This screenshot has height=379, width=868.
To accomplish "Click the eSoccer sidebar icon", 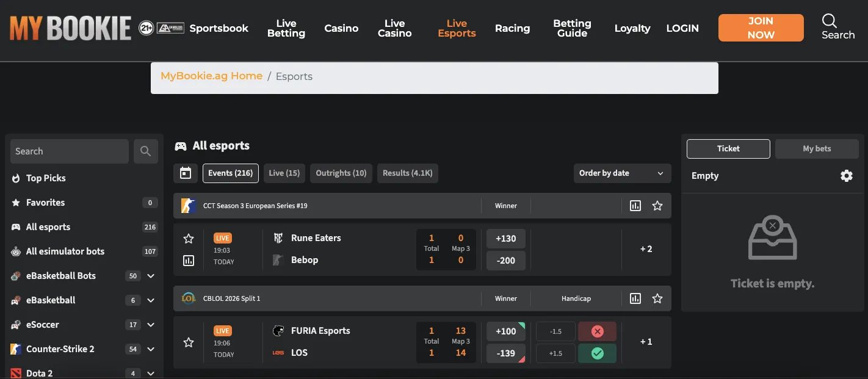I will pos(16,325).
